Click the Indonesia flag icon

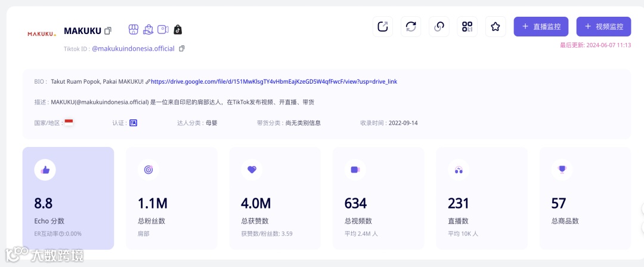(x=69, y=122)
